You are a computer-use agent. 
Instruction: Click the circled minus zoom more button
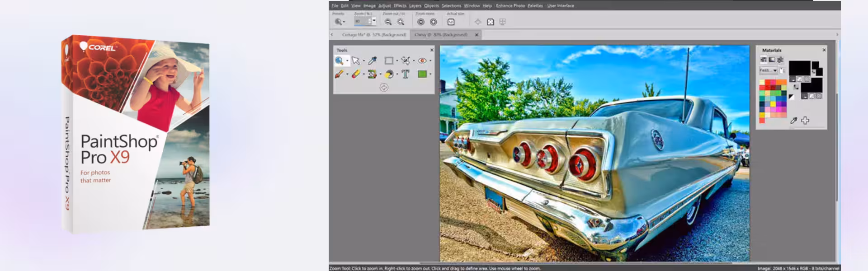click(x=421, y=22)
